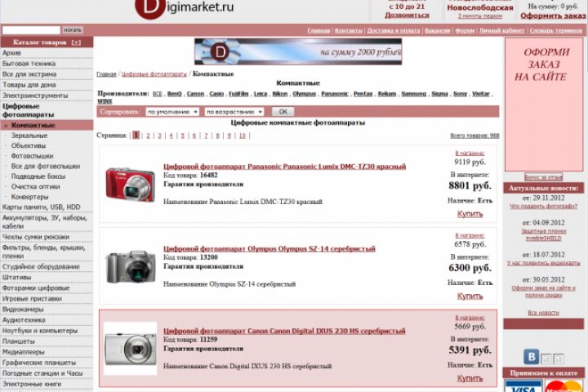Open the default sorting dropdown
This screenshot has height=392, width=588.
pos(172,112)
